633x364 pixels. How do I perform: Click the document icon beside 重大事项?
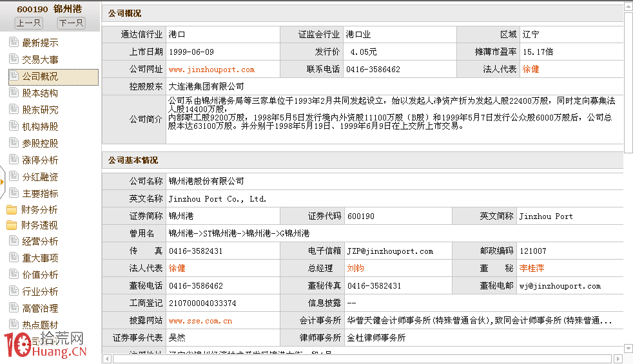pyautogui.click(x=14, y=257)
